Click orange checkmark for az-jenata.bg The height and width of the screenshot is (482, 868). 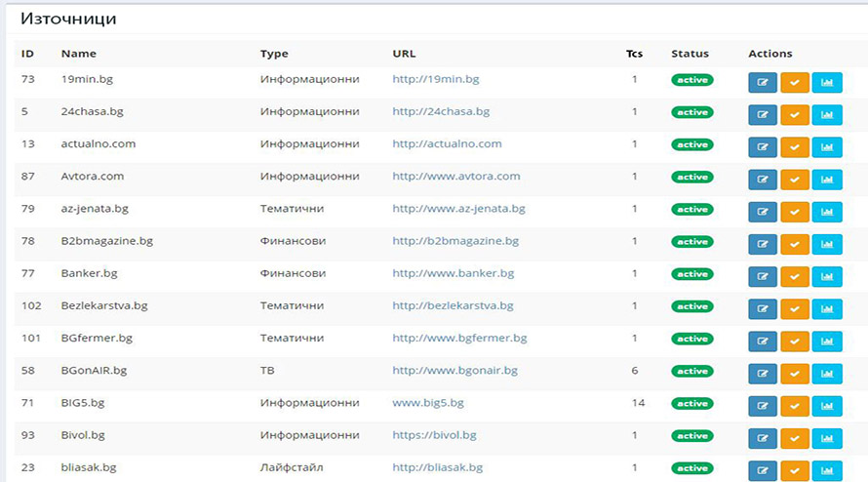(795, 212)
